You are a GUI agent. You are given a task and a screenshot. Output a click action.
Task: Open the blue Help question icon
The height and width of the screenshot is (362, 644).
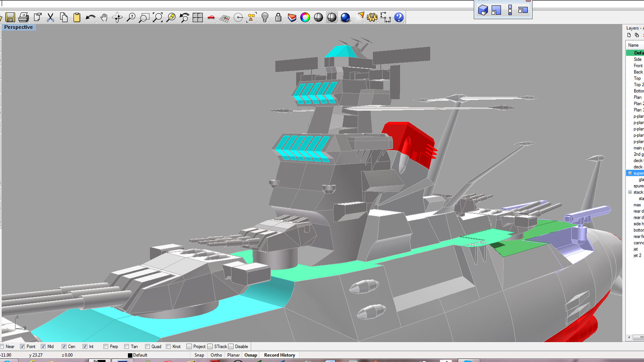[x=399, y=17]
